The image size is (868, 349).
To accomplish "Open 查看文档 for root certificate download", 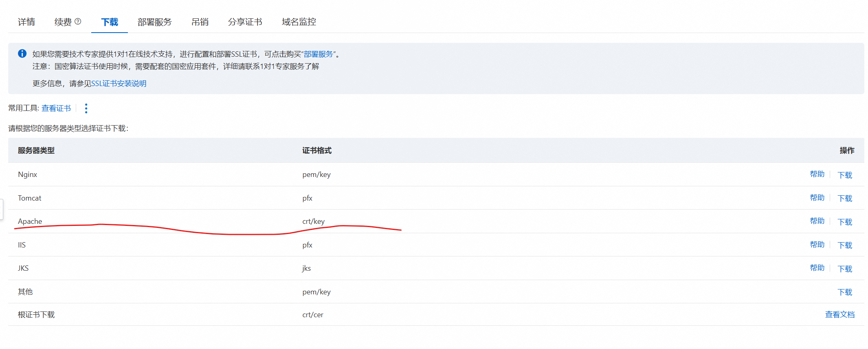I will 839,315.
